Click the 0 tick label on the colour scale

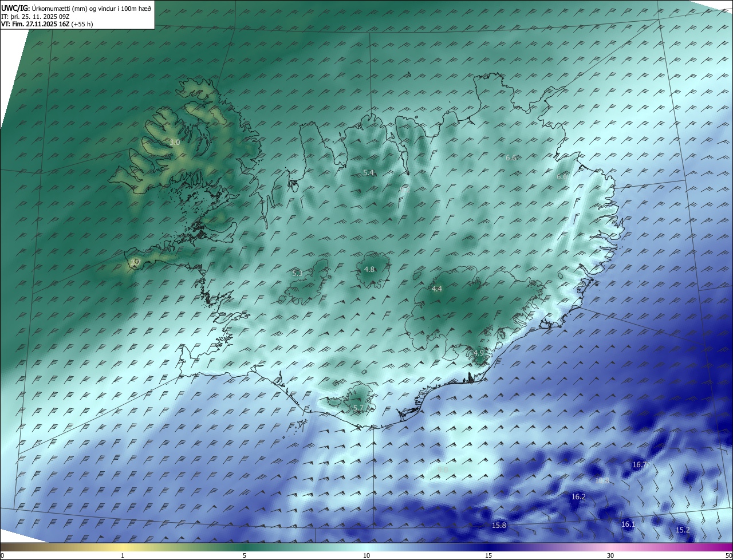tap(2, 555)
